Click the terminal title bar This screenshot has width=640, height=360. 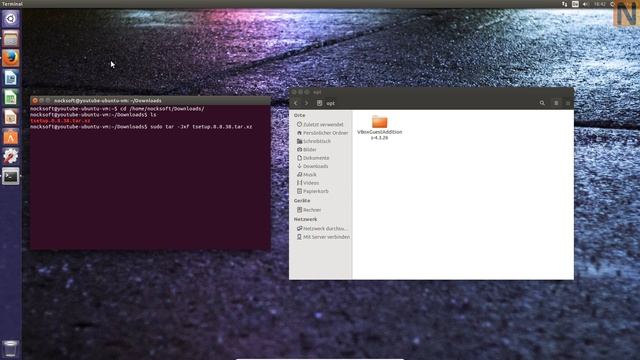point(150,100)
